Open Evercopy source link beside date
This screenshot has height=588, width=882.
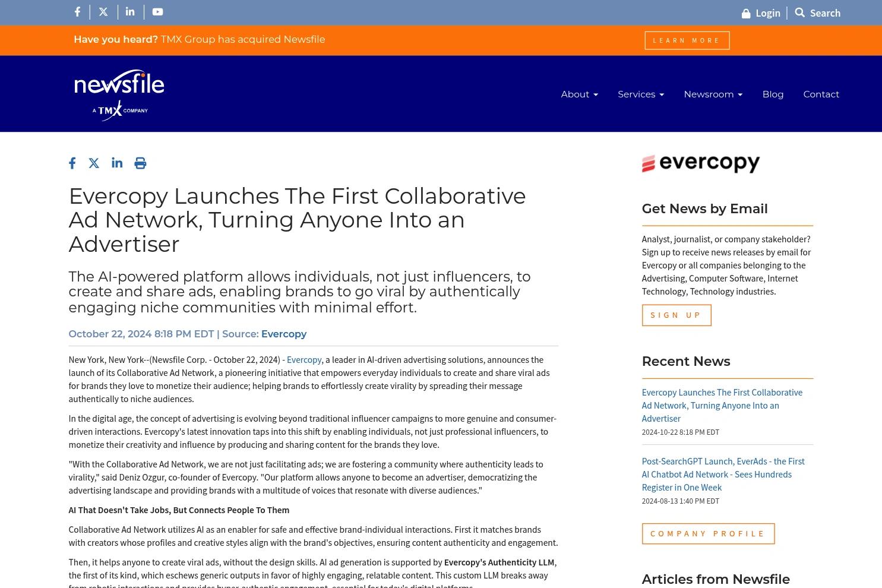[x=284, y=334]
